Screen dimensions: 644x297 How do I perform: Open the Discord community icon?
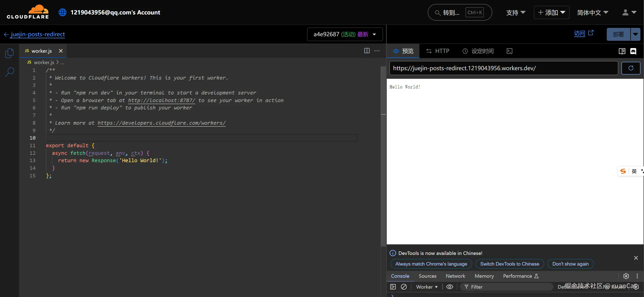click(633, 51)
